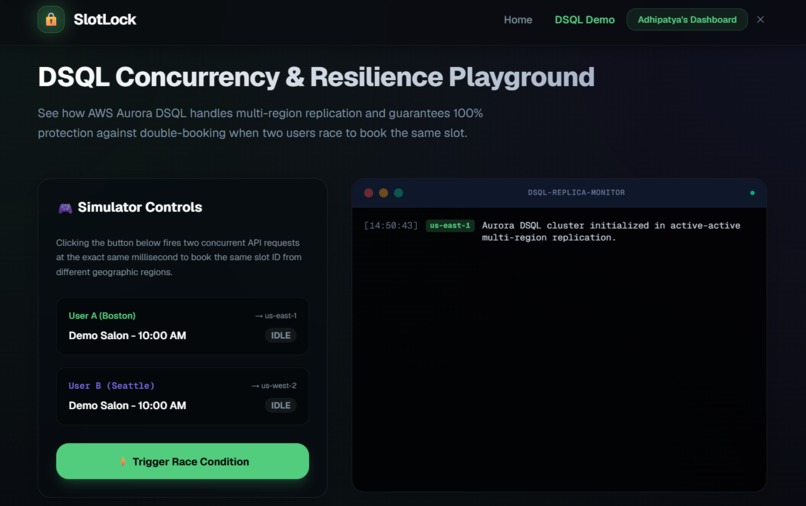Click the us-east-1 region label in the User A card
The height and width of the screenshot is (506, 806).
click(276, 316)
